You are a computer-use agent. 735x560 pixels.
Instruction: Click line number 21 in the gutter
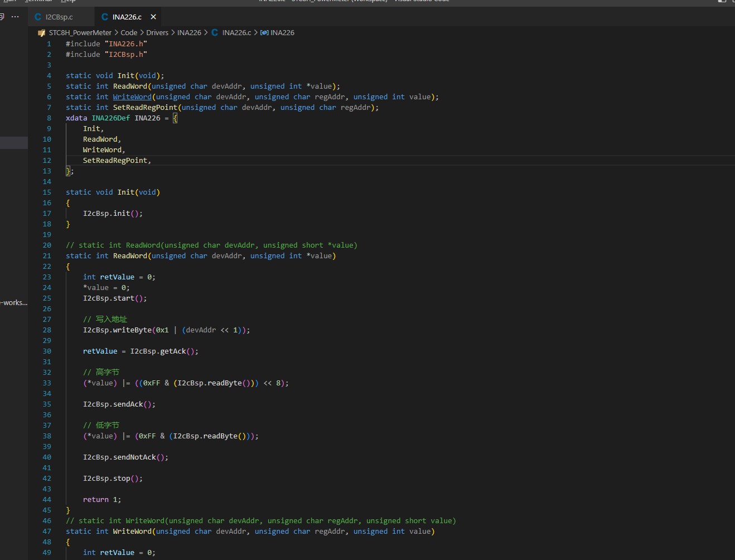[47, 256]
